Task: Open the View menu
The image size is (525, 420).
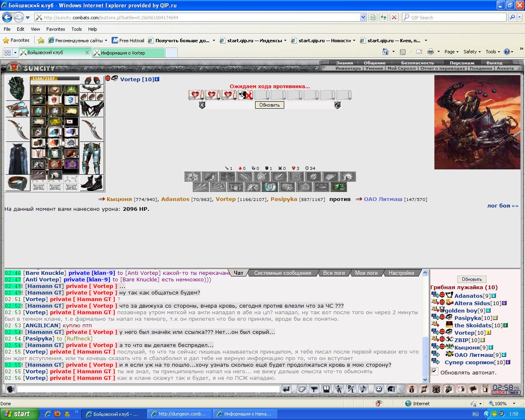Action: pyautogui.click(x=35, y=29)
